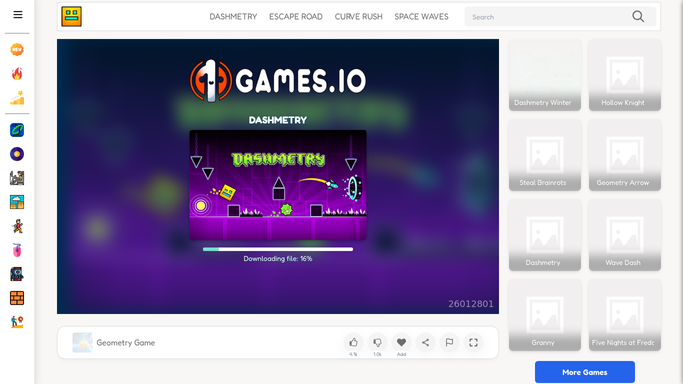
Task: Report the game with flag icon
Action: pos(449,343)
